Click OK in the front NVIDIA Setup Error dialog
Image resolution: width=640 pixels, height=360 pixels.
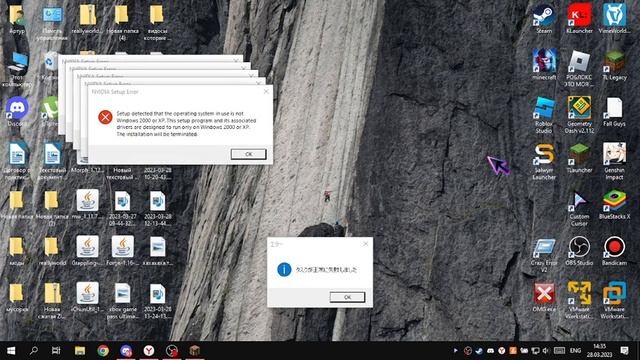[x=249, y=154]
